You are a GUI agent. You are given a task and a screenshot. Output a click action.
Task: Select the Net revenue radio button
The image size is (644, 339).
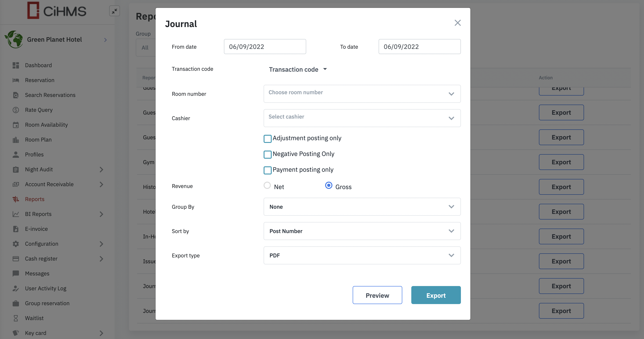(267, 185)
